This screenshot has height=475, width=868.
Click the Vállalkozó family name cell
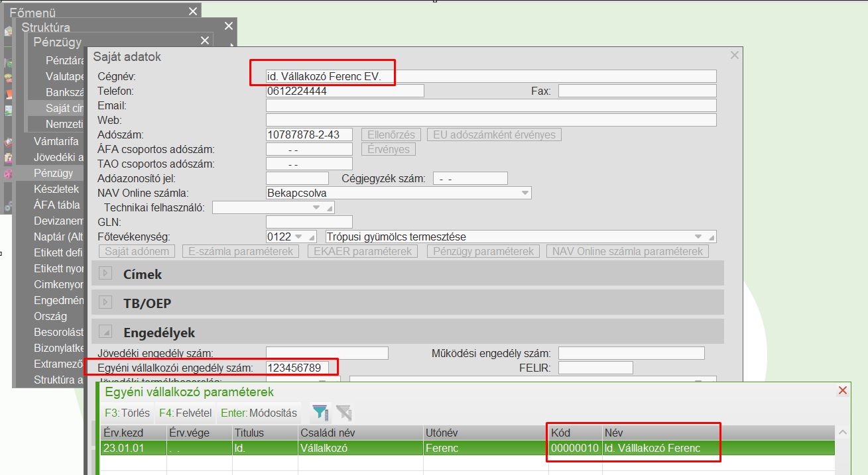(361, 448)
